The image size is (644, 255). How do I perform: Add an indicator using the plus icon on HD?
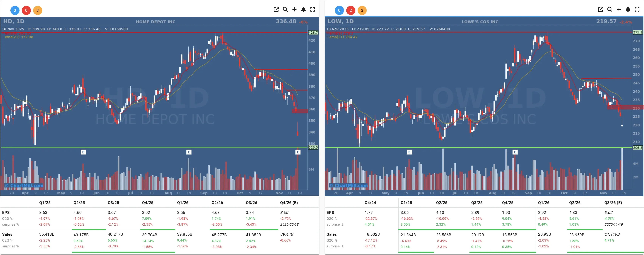click(294, 9)
